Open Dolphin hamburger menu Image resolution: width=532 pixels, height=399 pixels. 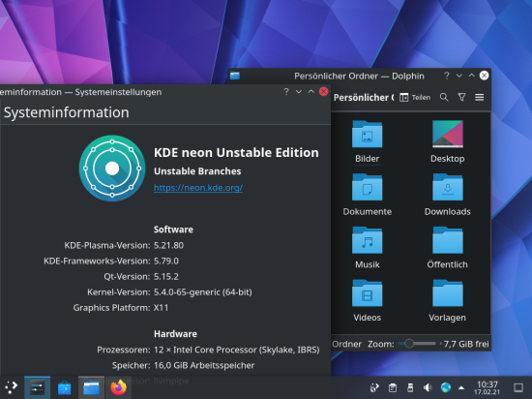point(480,98)
